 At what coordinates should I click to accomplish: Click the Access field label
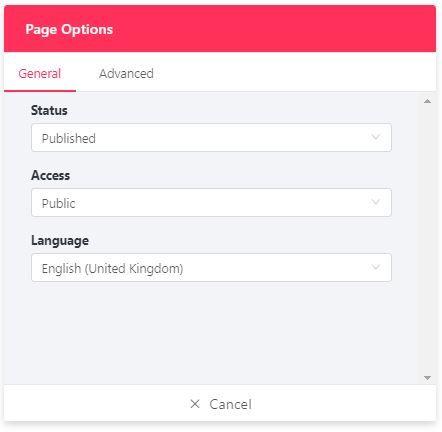point(50,175)
